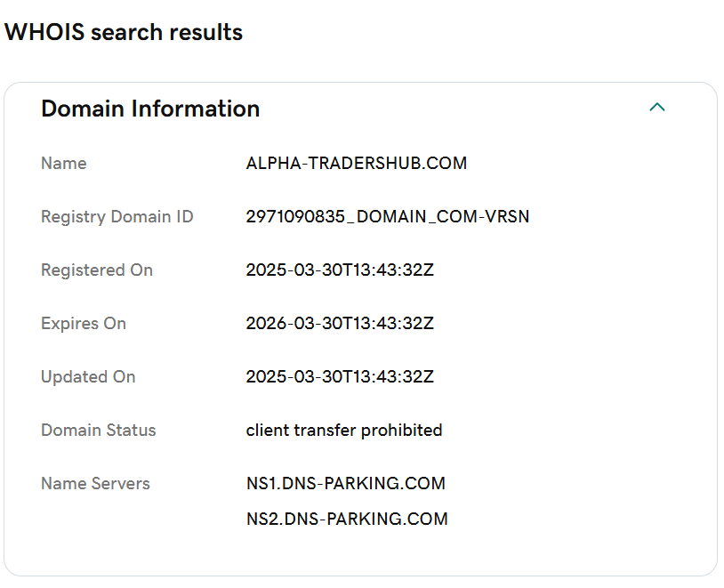The height and width of the screenshot is (588, 724).
Task: Select the NS2.DNS-PARKING.COM name server
Action: [347, 519]
